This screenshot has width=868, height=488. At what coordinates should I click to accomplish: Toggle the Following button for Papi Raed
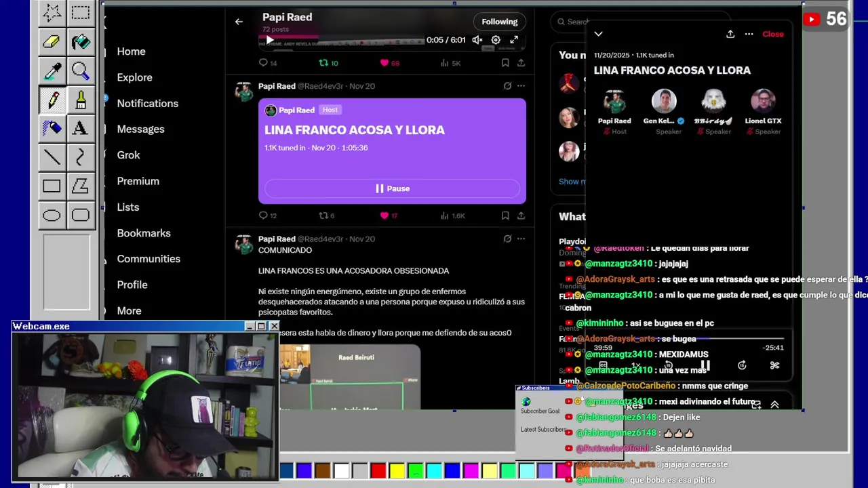pyautogui.click(x=500, y=22)
